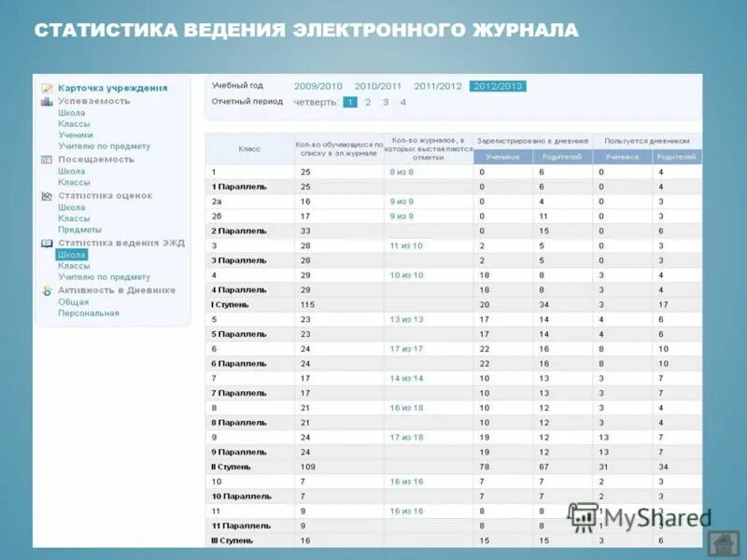Select Персональная under Активность в Дневнике
747x560 pixels.
pos(88,312)
